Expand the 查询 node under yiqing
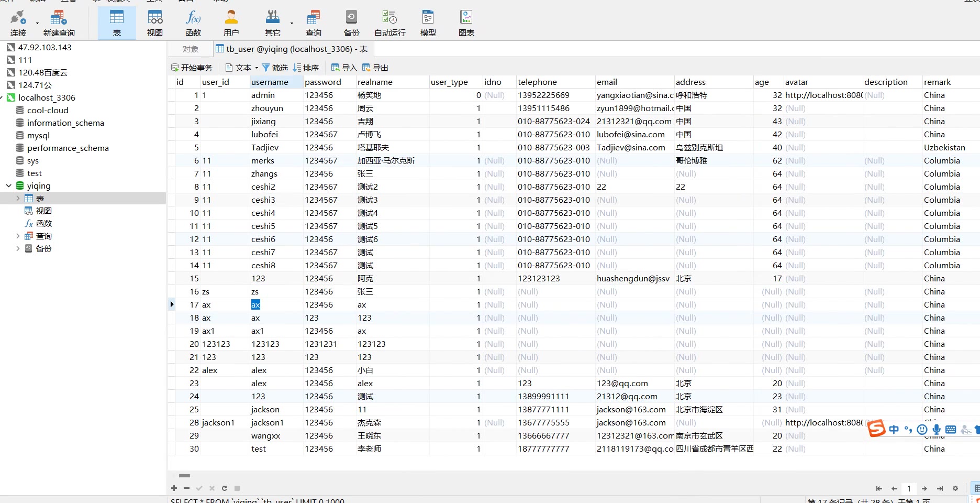980x503 pixels. click(18, 236)
